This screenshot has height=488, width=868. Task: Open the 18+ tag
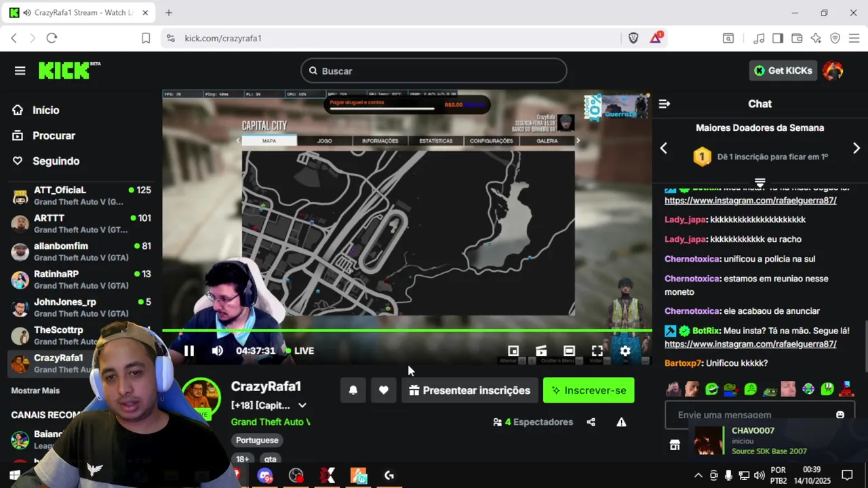tap(242, 459)
